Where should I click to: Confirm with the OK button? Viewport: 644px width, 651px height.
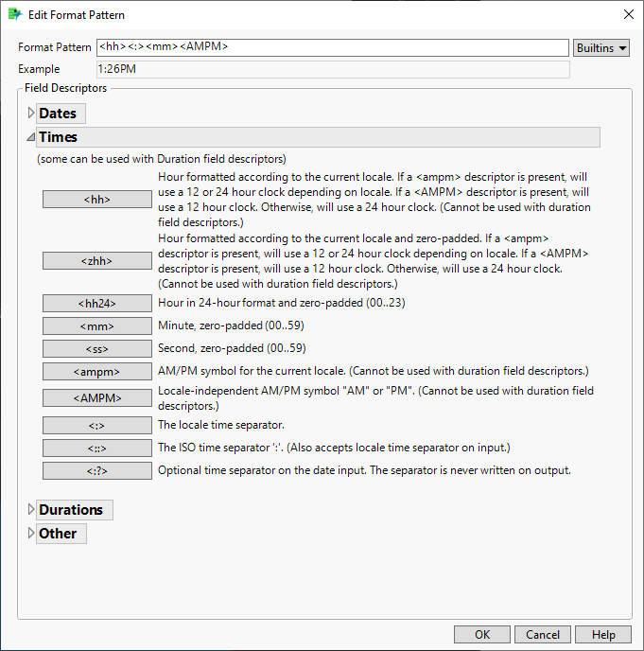coord(482,635)
